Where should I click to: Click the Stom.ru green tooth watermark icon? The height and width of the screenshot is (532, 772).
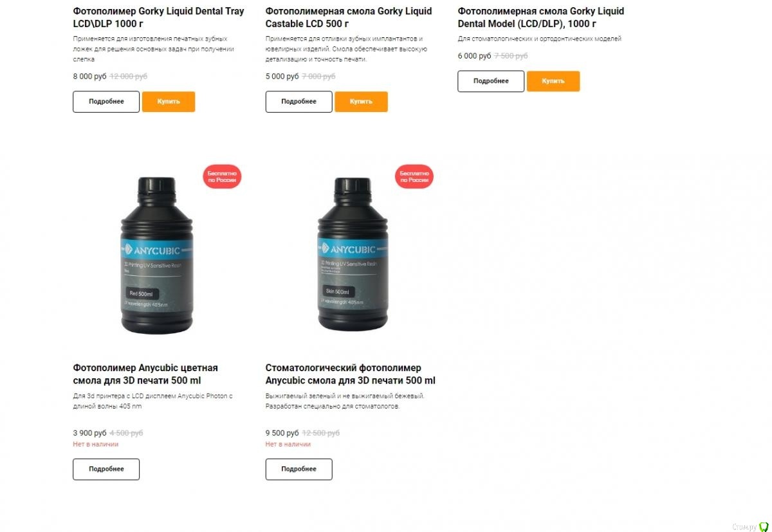(764, 526)
